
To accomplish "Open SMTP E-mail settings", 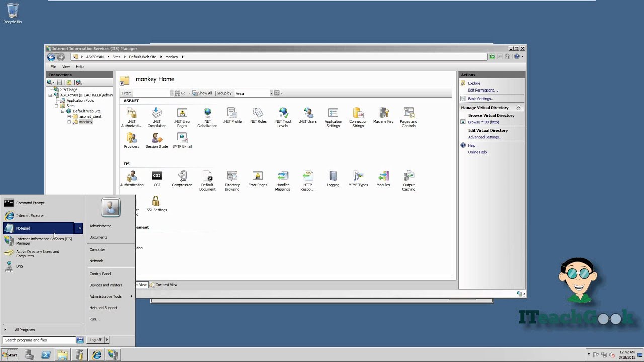I will (x=182, y=140).
